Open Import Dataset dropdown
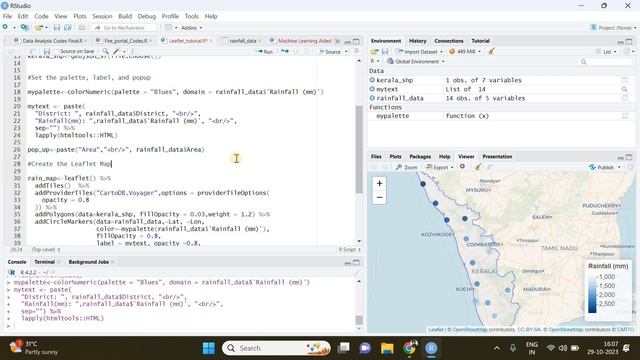The width and height of the screenshot is (640, 360). 420,51
